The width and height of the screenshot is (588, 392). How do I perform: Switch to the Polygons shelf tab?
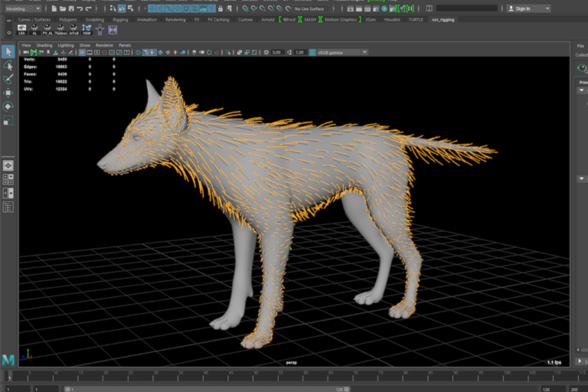coord(68,19)
